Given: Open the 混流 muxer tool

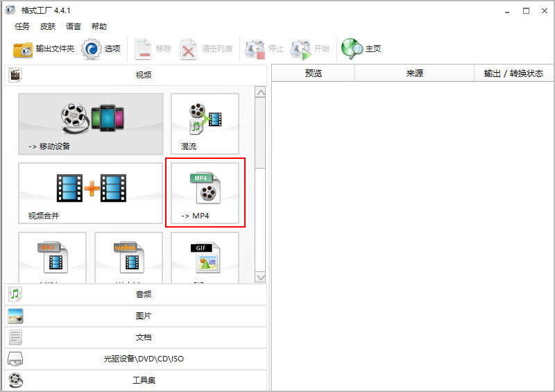Looking at the screenshot, I should (x=205, y=123).
